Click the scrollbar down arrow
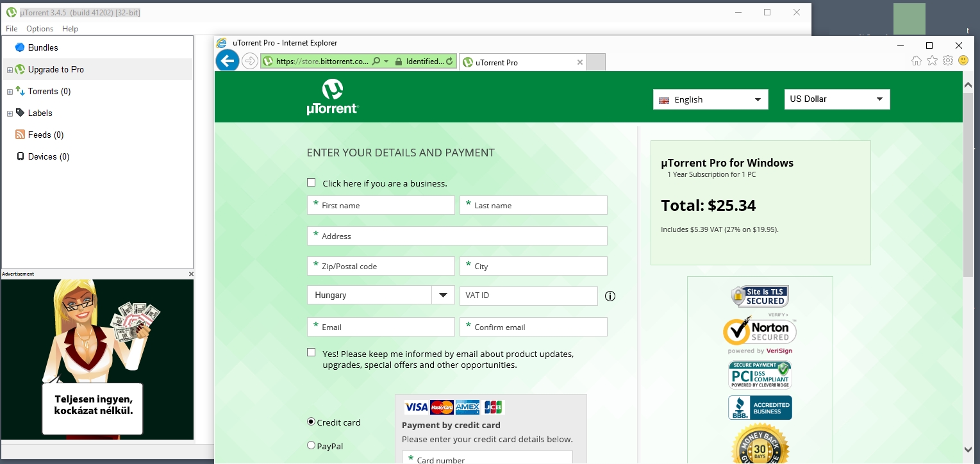Screen dimensions: 980x464 point(968,450)
